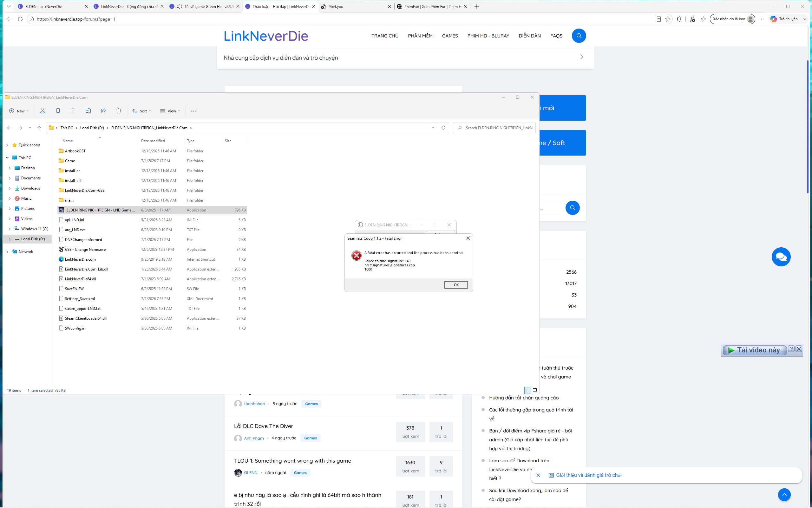Image resolution: width=812 pixels, height=508 pixels.
Task: Open address bar history dropdown in Explorer
Action: 433,128
